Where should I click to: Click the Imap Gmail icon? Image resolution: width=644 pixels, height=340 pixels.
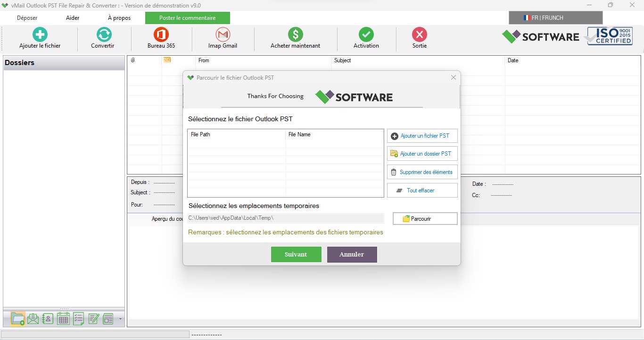pos(223,34)
